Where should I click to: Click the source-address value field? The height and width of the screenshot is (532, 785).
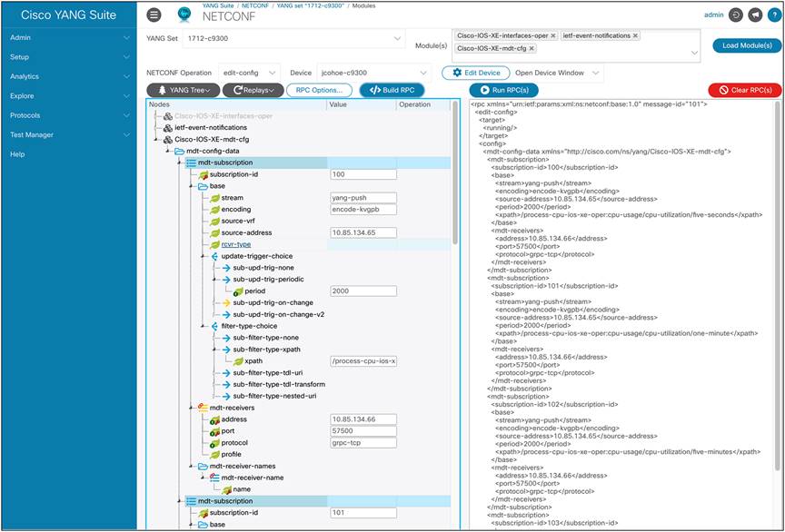(363, 232)
